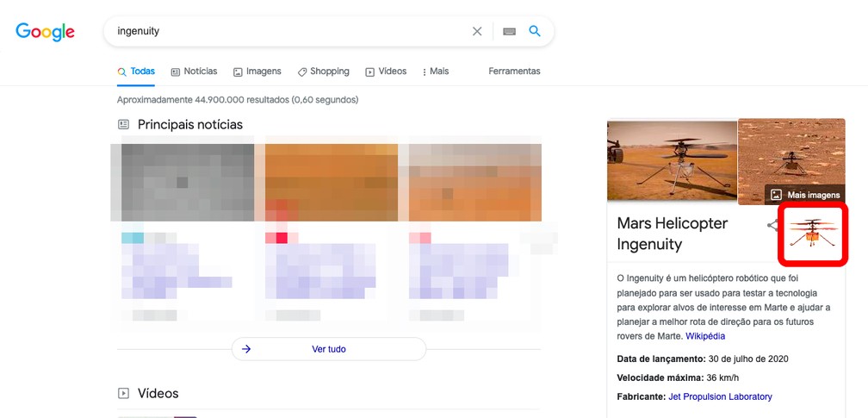Open the Wikipédia link
This screenshot has width=868, height=418.
705,336
